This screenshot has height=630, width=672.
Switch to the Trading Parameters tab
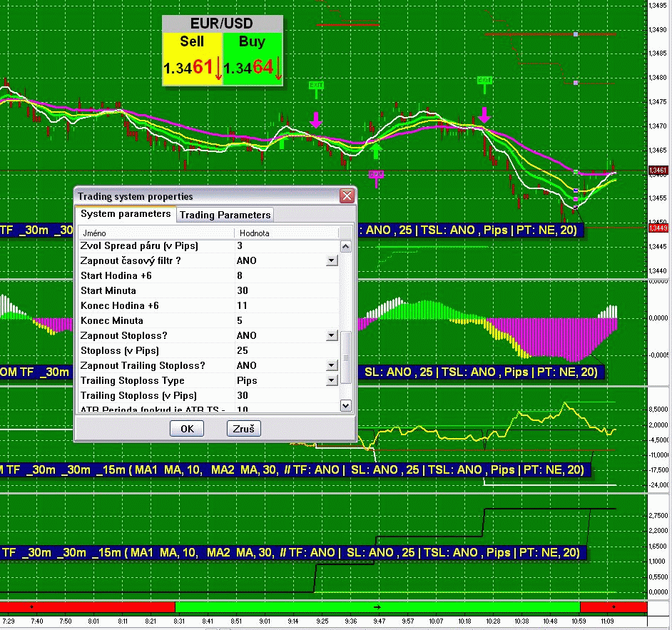click(x=225, y=215)
